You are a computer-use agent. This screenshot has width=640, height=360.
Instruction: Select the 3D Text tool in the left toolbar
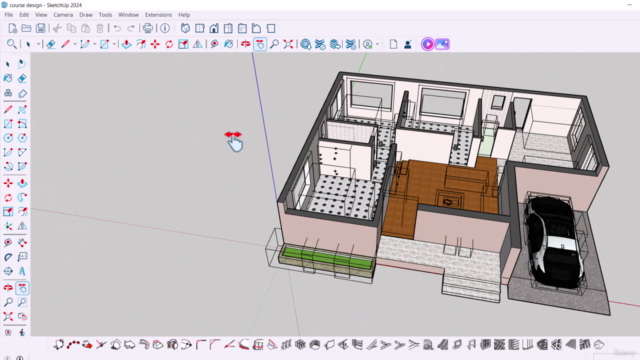(22, 271)
